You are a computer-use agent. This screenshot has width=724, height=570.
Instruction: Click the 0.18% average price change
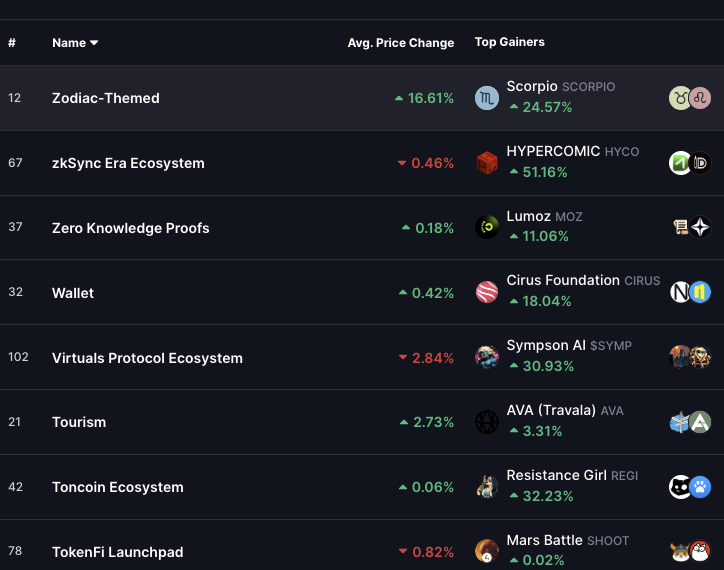428,228
